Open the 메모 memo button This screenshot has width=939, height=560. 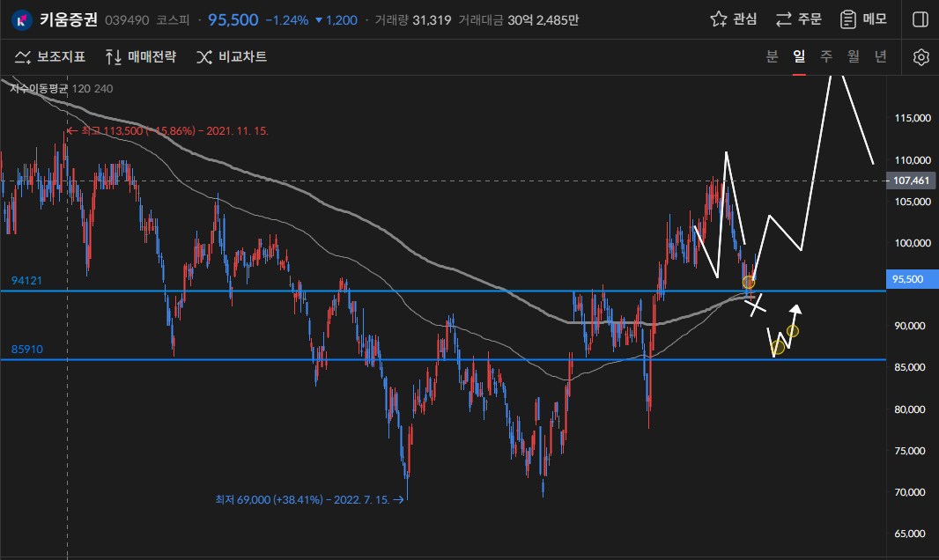(x=863, y=19)
